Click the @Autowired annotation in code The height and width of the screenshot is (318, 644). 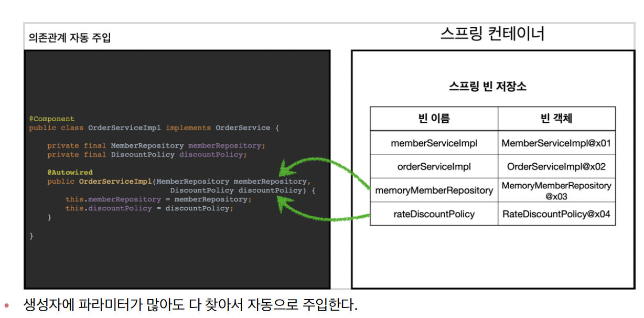[70, 172]
